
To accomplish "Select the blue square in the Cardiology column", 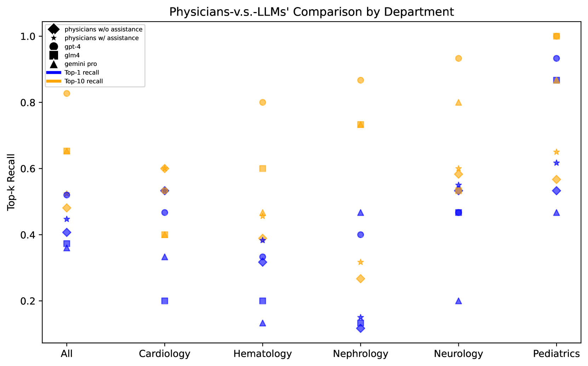I will click(x=165, y=301).
